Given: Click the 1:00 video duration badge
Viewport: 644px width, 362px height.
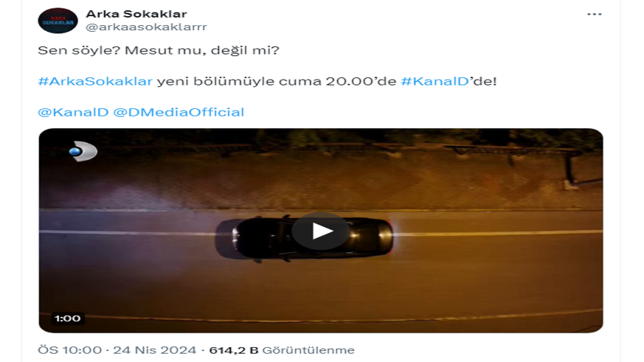Looking at the screenshot, I should coord(68,319).
